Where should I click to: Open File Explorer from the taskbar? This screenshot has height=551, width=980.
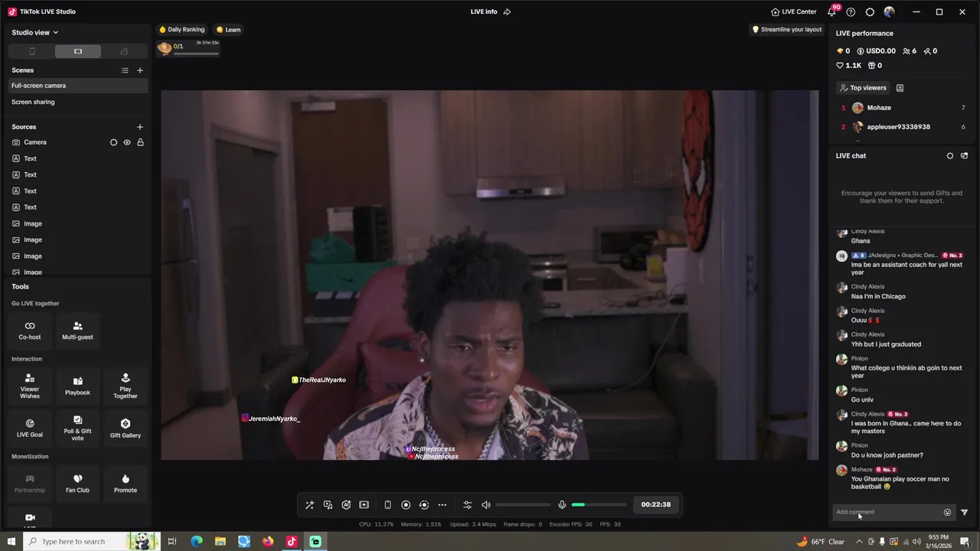[220, 542]
